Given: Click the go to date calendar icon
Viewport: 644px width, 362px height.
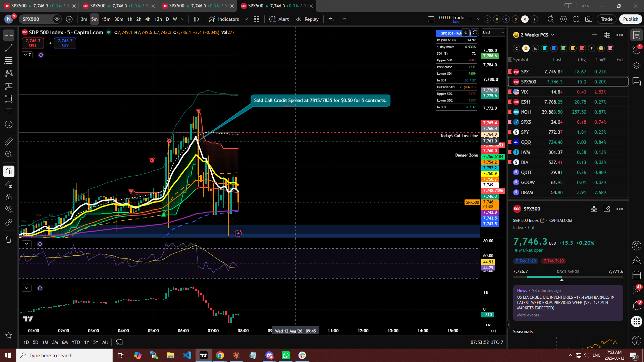Looking at the screenshot, I should pyautogui.click(x=119, y=342).
